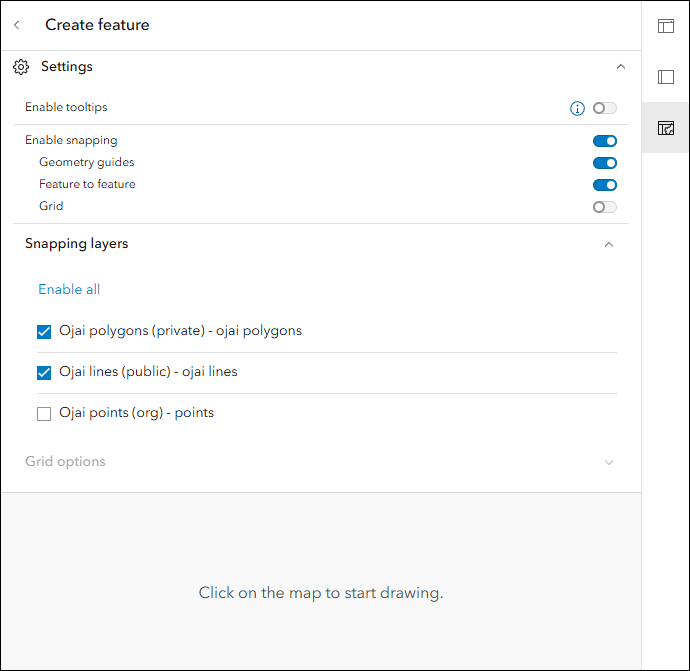Viewport: 690px width, 671px height.
Task: Click the back arrow beside Create feature
Action: (17, 25)
